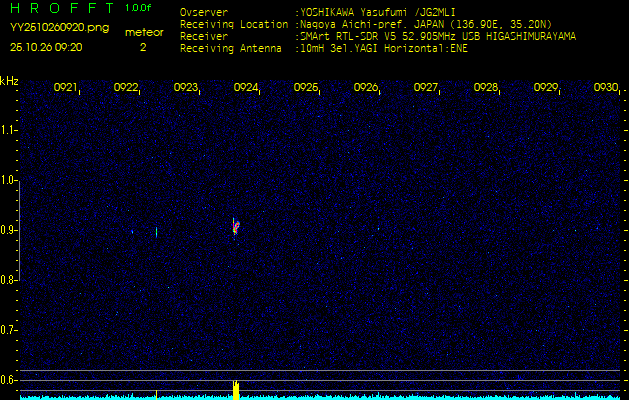Image resolution: width=629 pixels, height=400 pixels.
Task: Click the 0927 time marker
Action: pyautogui.click(x=426, y=88)
